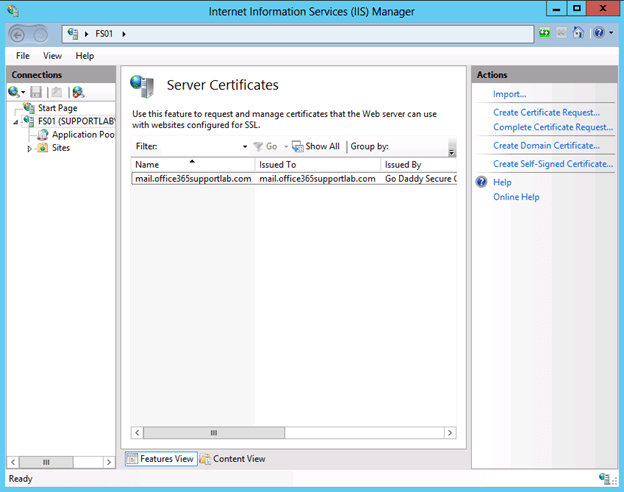Click the Up folder icon in Connections

pyautogui.click(x=57, y=92)
